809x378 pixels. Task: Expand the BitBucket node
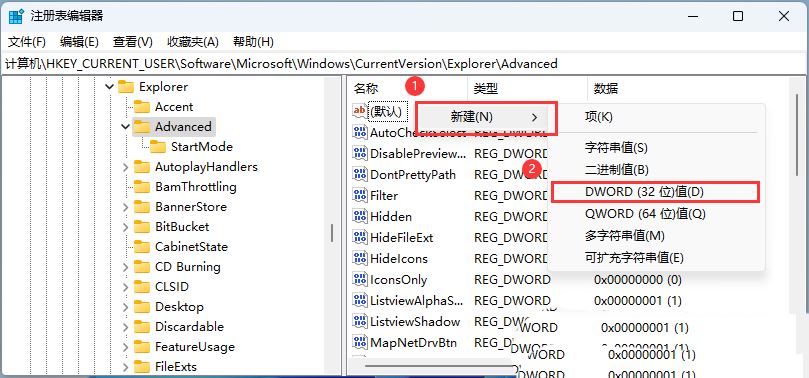point(125,227)
